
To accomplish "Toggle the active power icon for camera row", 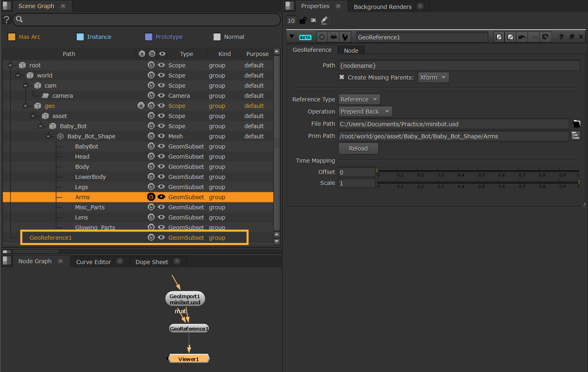I will click(151, 96).
